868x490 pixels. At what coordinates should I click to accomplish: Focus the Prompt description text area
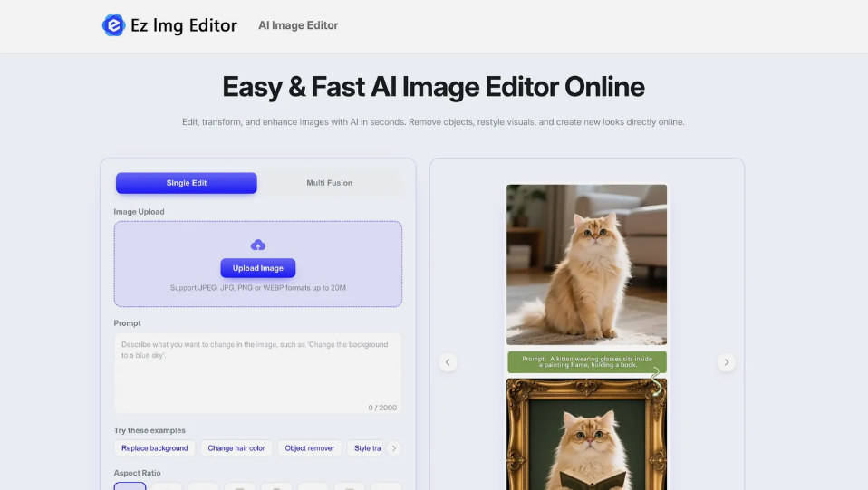pos(258,373)
